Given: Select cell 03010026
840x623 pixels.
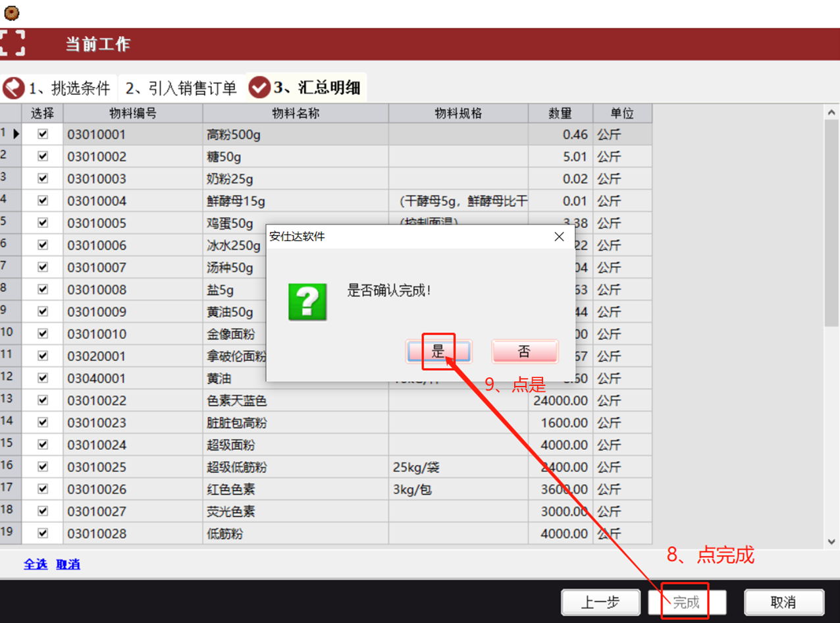Looking at the screenshot, I should click(x=133, y=489).
